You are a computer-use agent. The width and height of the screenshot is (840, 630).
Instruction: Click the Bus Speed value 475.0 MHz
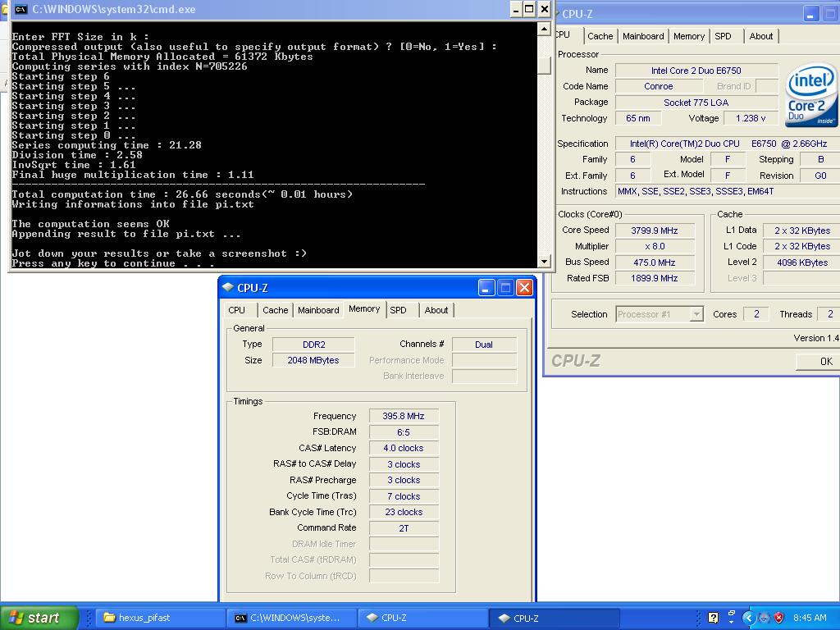pyautogui.click(x=654, y=262)
